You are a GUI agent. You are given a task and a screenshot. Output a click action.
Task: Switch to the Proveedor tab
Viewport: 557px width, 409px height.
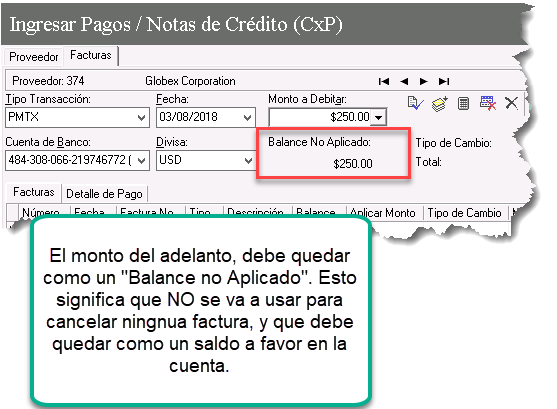click(x=34, y=57)
